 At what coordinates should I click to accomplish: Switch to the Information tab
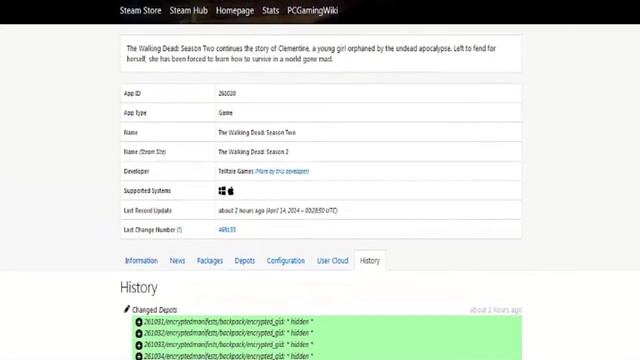coord(141,261)
